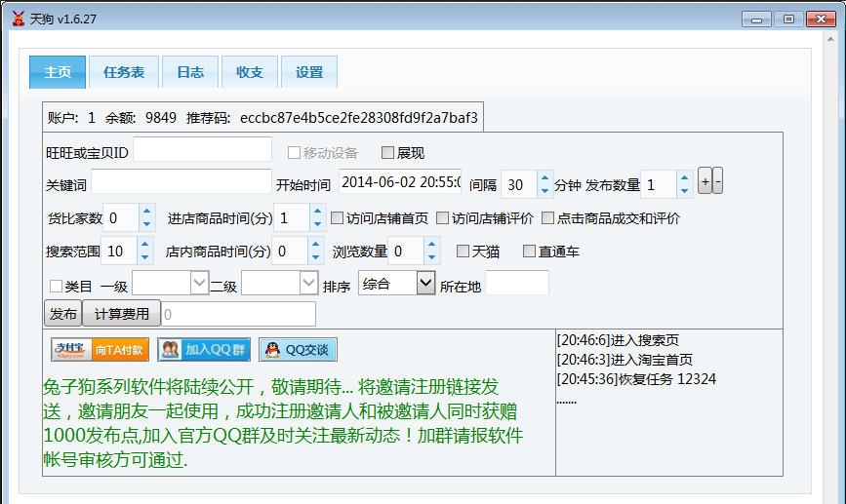846x504 pixels.
Task: Click log entry 进入淘宝首页
Action: pyautogui.click(x=624, y=360)
